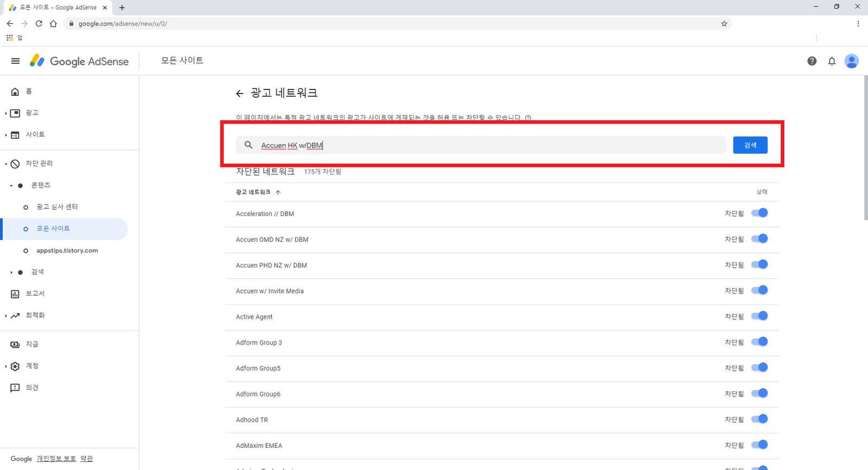Expand the 검색 subsection arrow

click(x=11, y=272)
